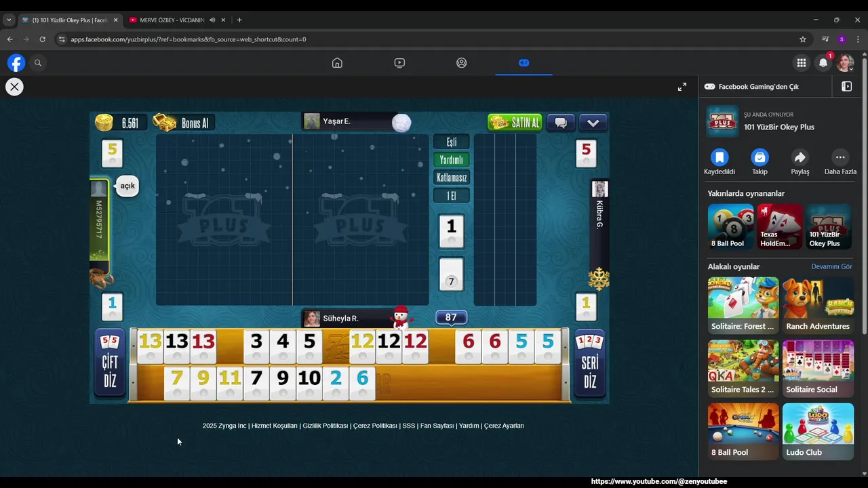Image resolution: width=868 pixels, height=488 pixels.
Task: Reload the page
Action: tap(42, 39)
